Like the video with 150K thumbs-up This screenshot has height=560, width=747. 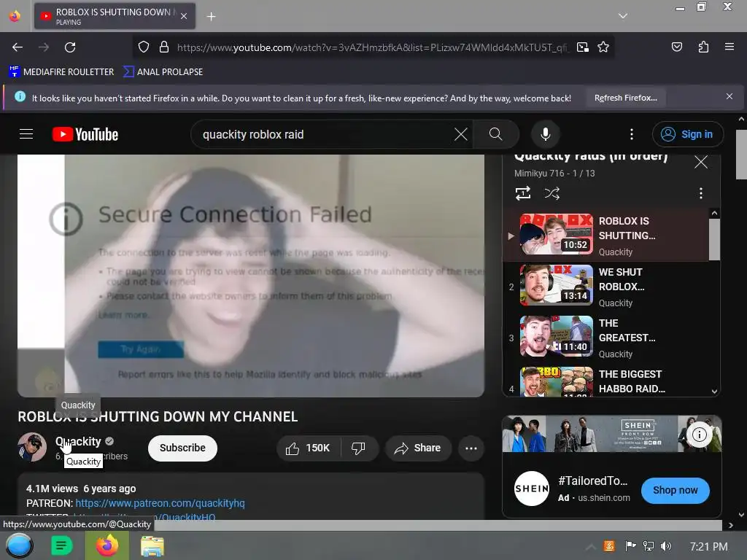pos(309,448)
